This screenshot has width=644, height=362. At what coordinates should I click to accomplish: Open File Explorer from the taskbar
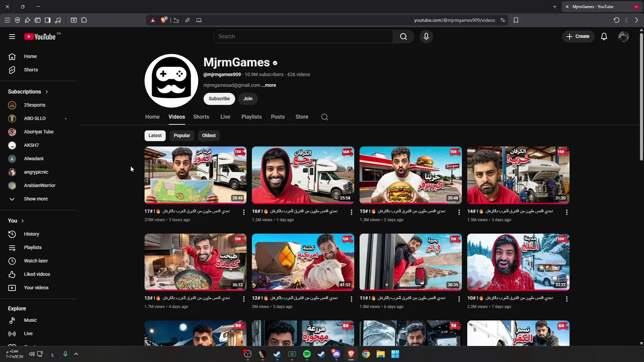pos(380,354)
